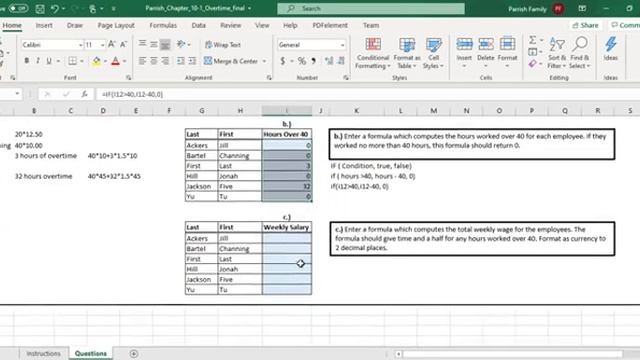Screen dimensions: 640x360
Task: Open the Review tab
Action: [230, 25]
